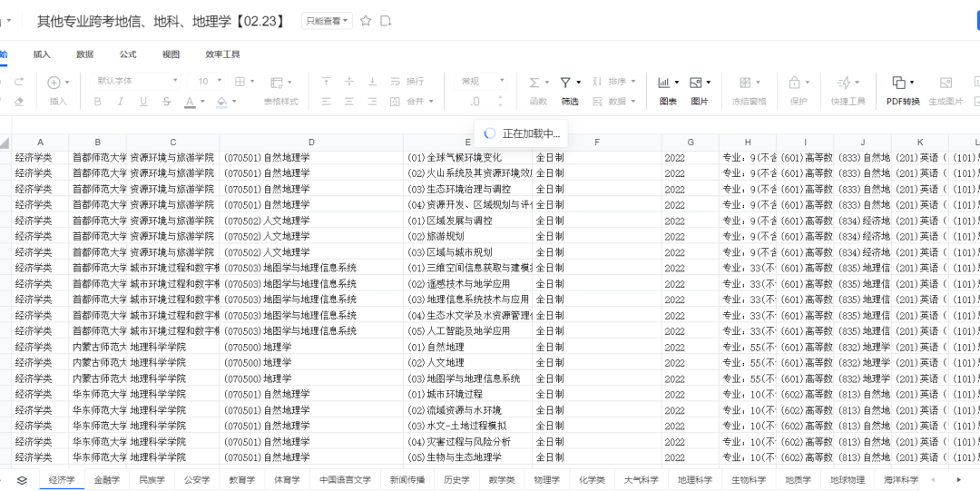
Task: Switch to the 地质学 sheet tab
Action: (x=799, y=480)
